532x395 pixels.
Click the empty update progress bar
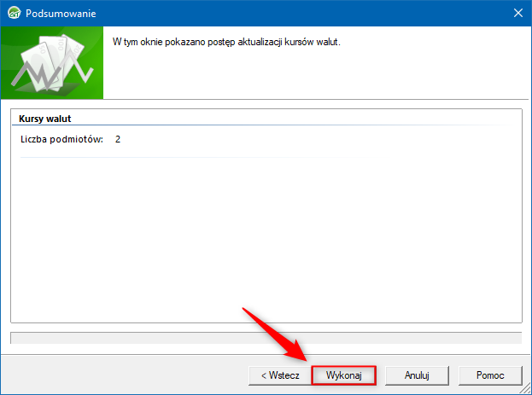[x=266, y=338]
